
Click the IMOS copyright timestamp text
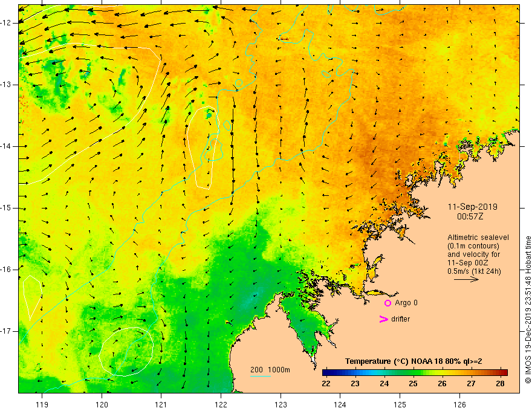click(x=528, y=310)
